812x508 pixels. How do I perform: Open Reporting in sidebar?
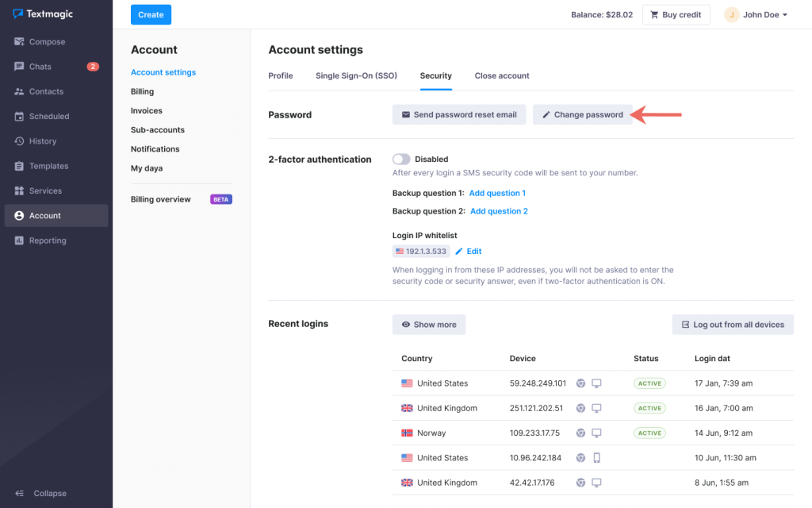48,241
